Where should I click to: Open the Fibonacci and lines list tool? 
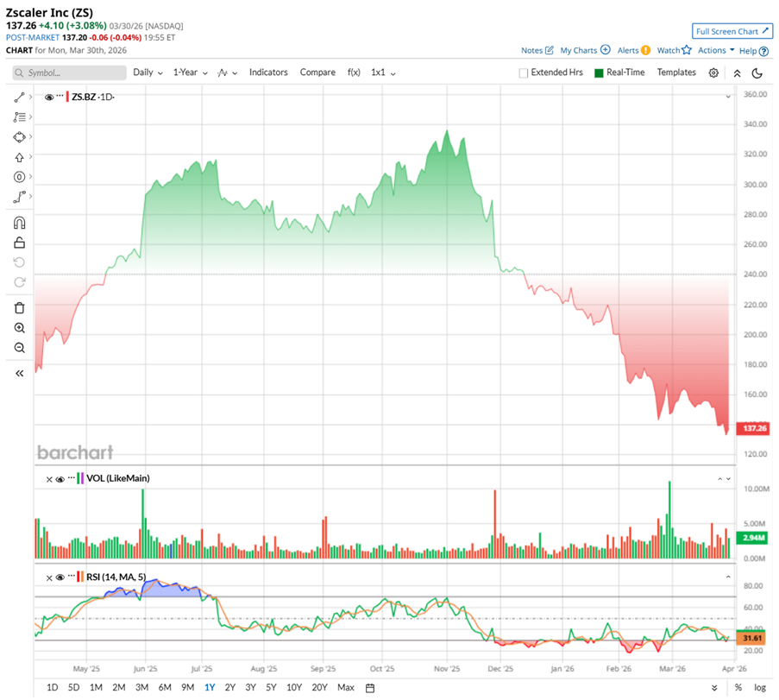click(x=19, y=117)
